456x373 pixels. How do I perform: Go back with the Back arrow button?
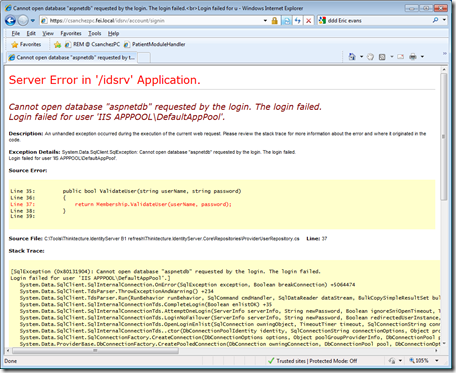10,21
